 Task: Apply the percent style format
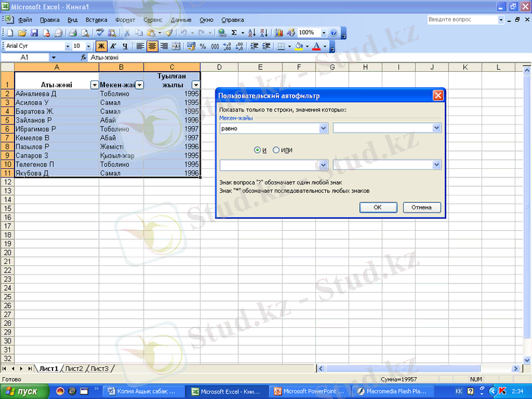pos(203,47)
